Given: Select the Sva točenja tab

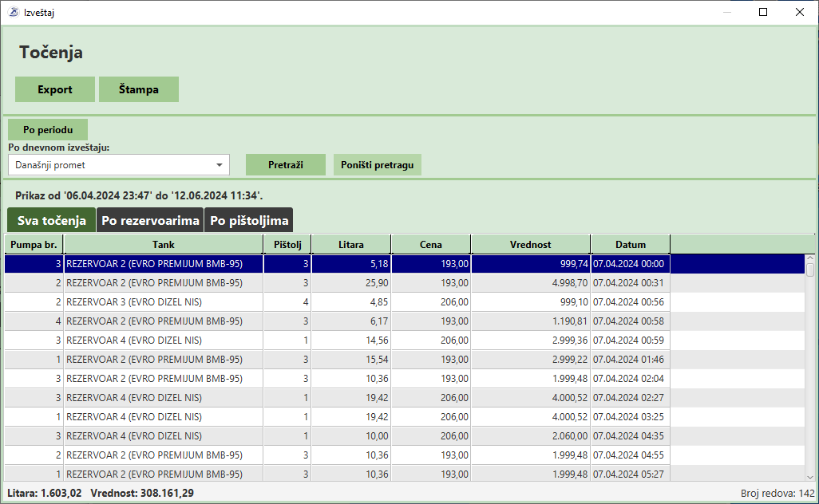Looking at the screenshot, I should pos(51,220).
